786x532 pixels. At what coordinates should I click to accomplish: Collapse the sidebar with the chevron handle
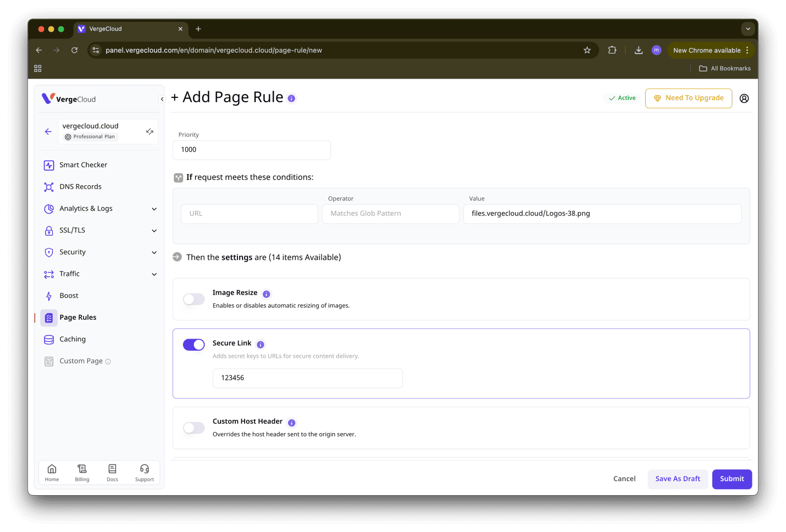click(x=162, y=99)
